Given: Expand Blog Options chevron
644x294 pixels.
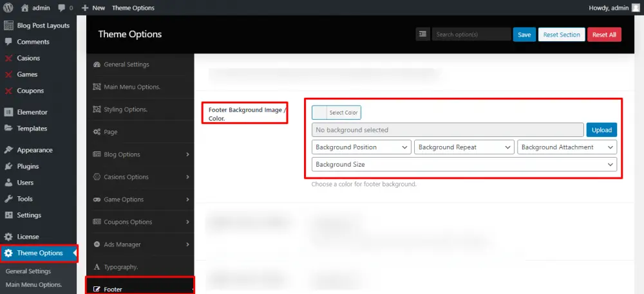Looking at the screenshot, I should 187,154.
